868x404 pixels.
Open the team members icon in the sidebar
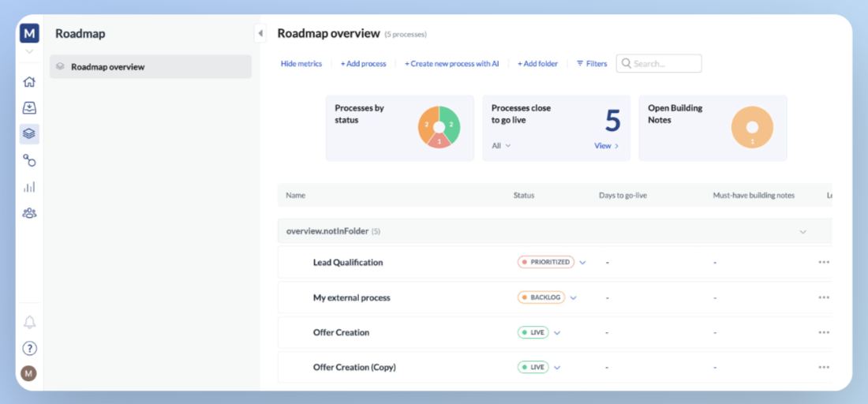tap(29, 213)
